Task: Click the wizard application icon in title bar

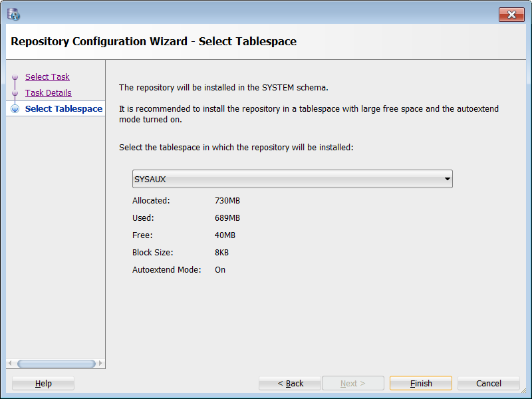Action: click(x=13, y=14)
